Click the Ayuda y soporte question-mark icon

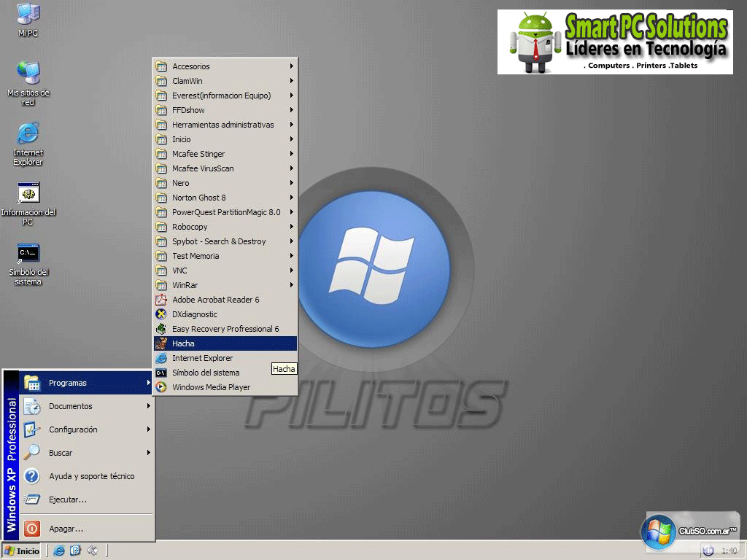32,475
